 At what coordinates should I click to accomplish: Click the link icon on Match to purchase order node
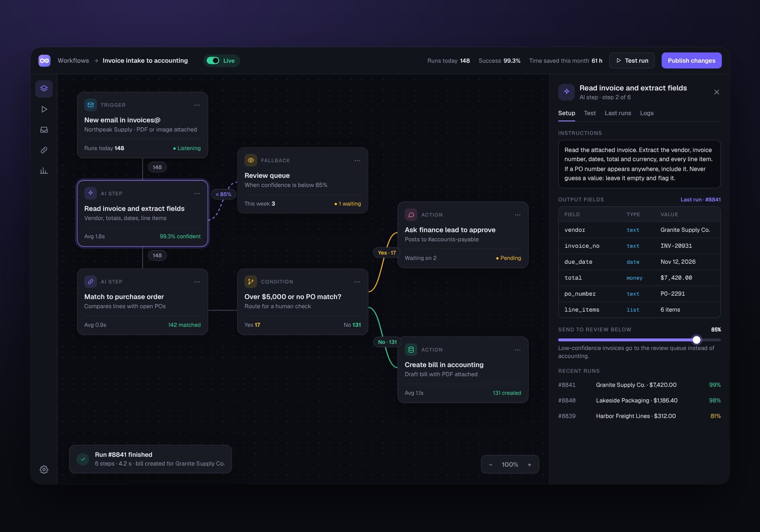(x=90, y=282)
